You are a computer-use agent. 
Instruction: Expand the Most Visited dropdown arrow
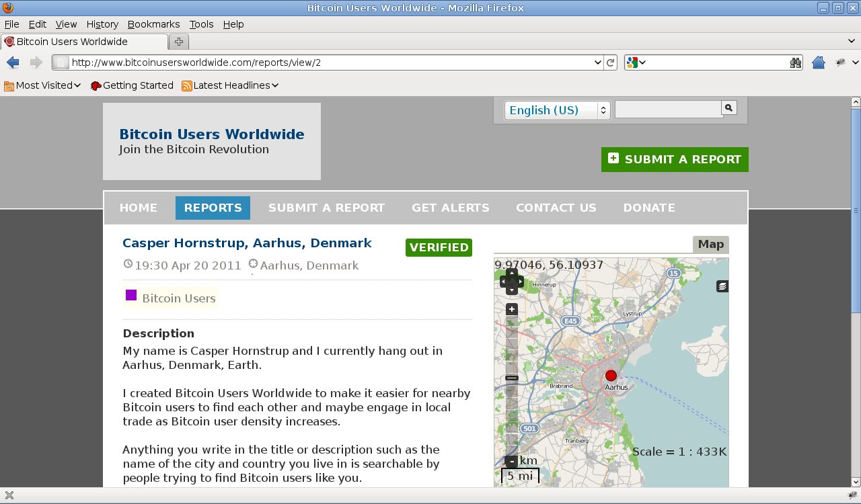(x=77, y=85)
